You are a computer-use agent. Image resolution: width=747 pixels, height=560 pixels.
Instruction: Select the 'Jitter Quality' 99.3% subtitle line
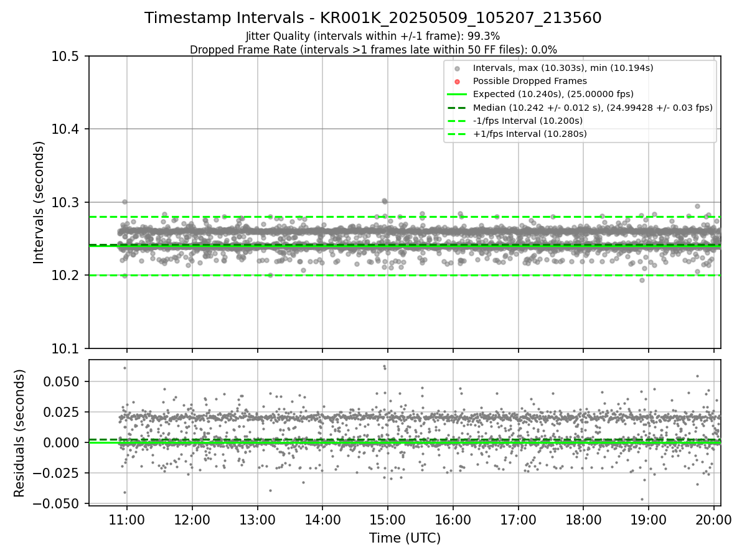(373, 36)
